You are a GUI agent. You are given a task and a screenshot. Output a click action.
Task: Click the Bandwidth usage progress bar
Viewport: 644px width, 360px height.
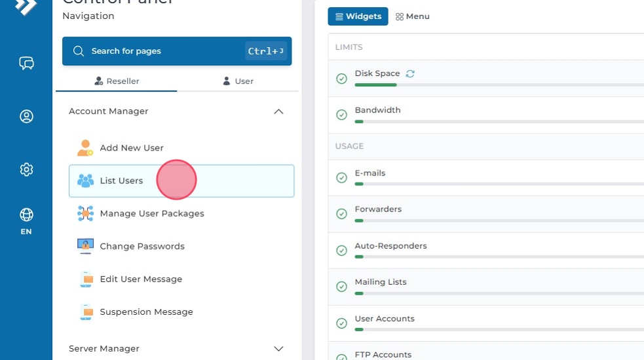coord(498,121)
